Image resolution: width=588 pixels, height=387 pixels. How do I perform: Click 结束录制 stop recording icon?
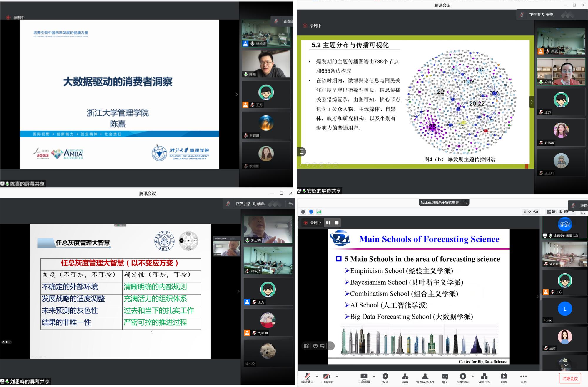[x=463, y=376]
